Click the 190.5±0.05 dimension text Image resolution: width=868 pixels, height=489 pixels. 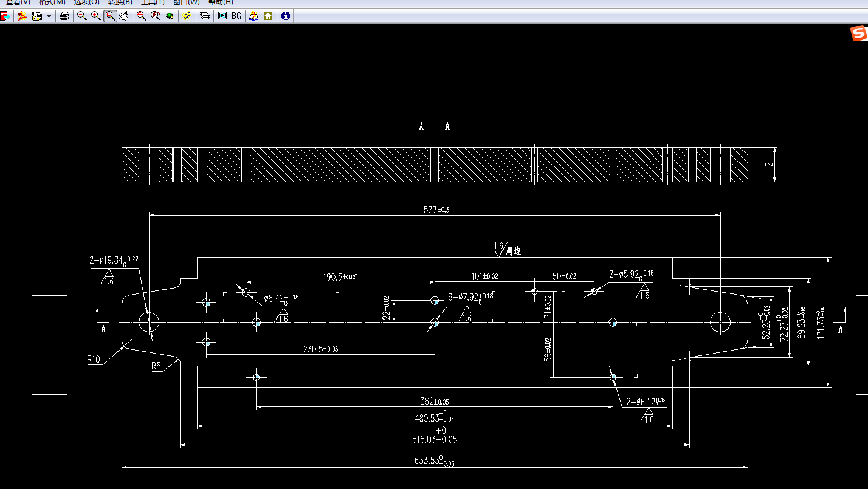[x=340, y=277]
